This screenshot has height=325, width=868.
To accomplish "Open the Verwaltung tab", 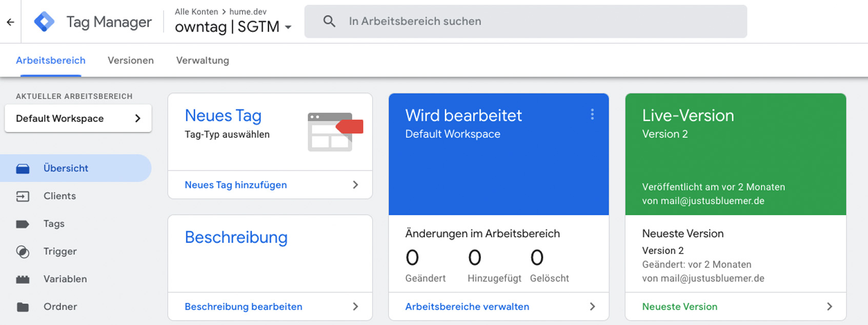I will click(x=203, y=60).
